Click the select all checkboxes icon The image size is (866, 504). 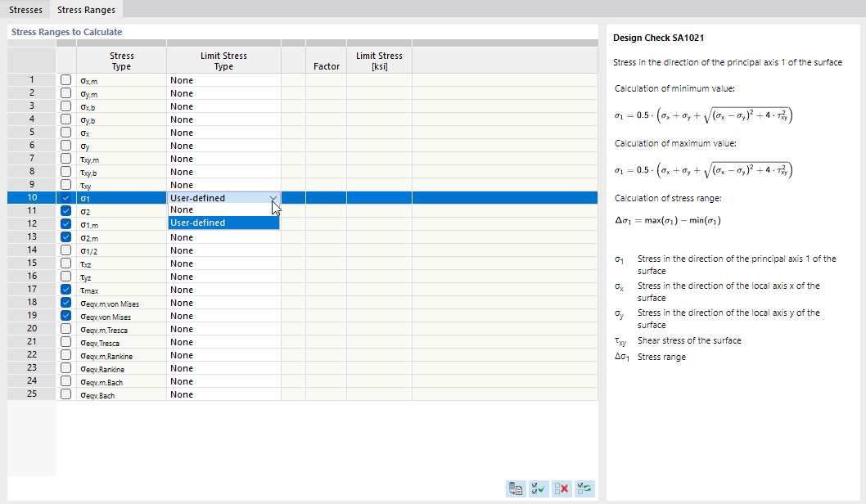pyautogui.click(x=539, y=488)
